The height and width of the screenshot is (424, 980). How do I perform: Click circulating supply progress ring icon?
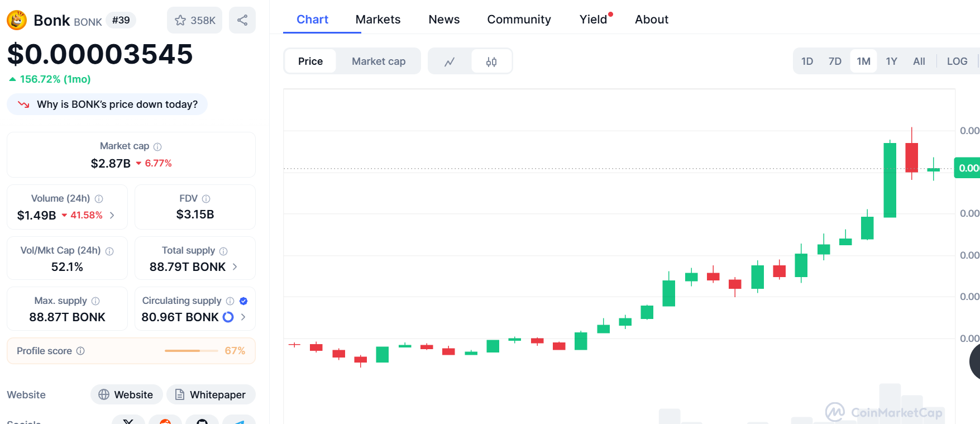coord(228,317)
